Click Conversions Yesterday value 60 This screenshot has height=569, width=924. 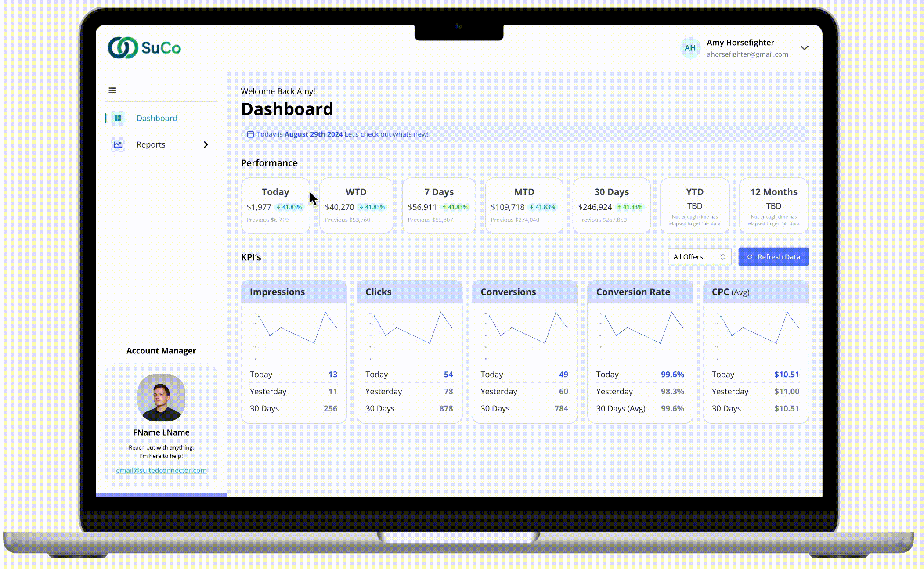(x=563, y=391)
